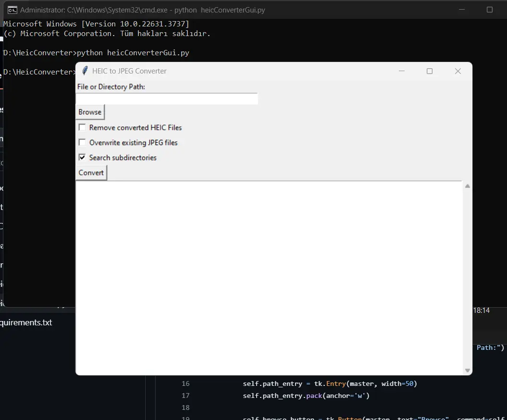The width and height of the screenshot is (507, 420).
Task: Click line number 18 in editor gutter
Action: (x=185, y=408)
